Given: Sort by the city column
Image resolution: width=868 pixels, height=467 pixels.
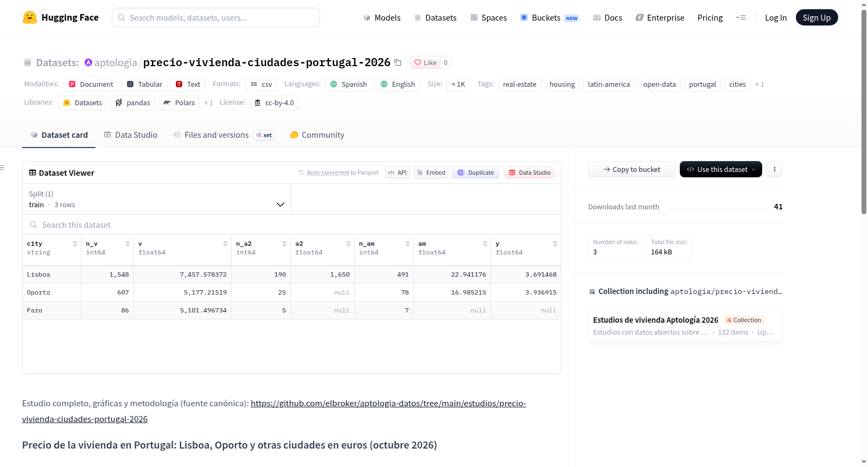Looking at the screenshot, I should (x=75, y=244).
